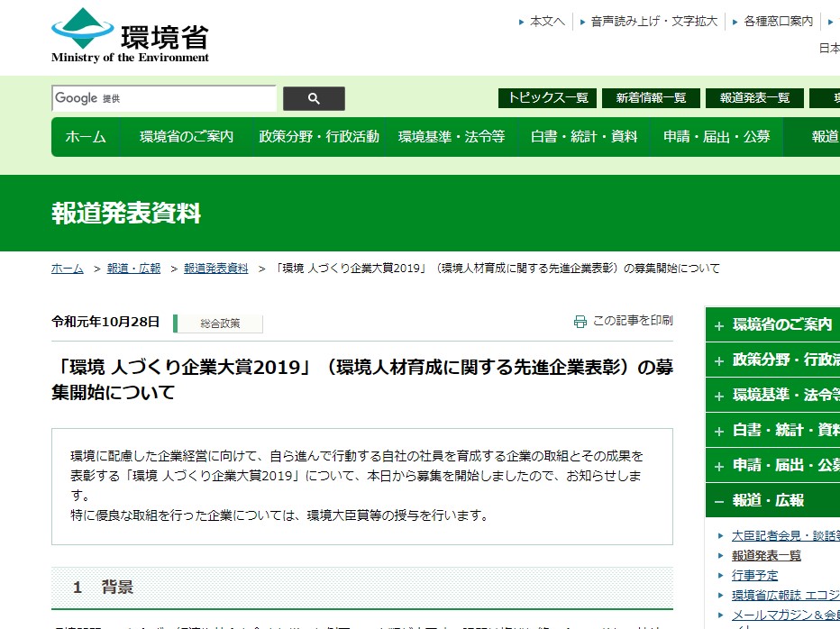Jump to 本文へ skip link

click(x=547, y=21)
